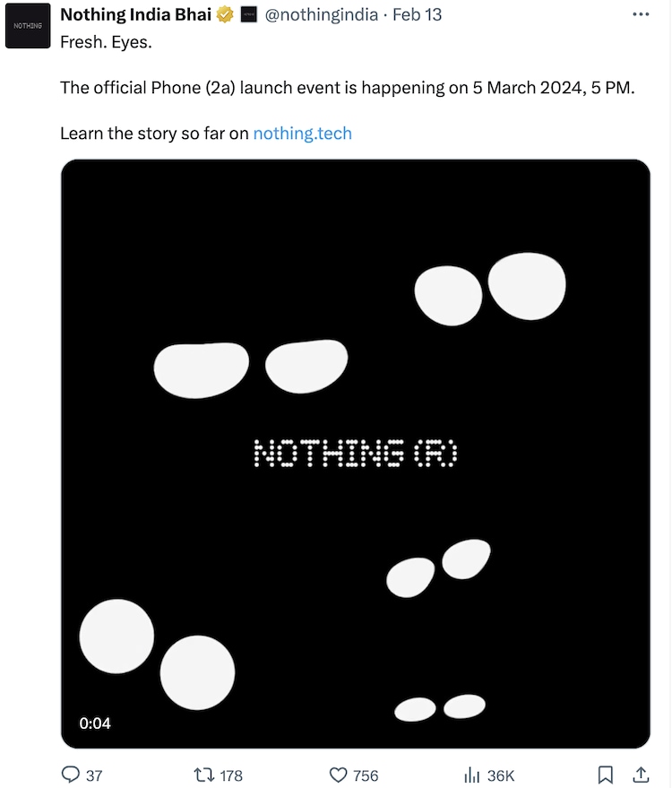Click the Nothing India Bhai display name
This screenshot has height=788, width=672.
click(135, 15)
